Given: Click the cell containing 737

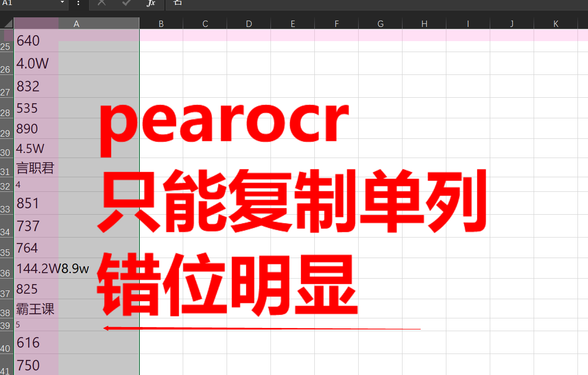Looking at the screenshot, I should click(x=77, y=226).
